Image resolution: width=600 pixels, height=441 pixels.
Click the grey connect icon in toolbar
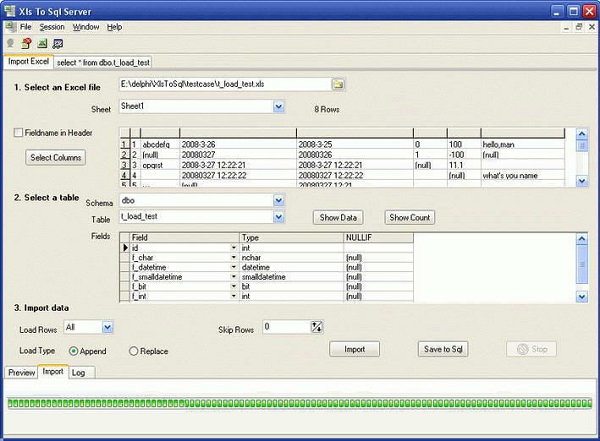pos(10,43)
